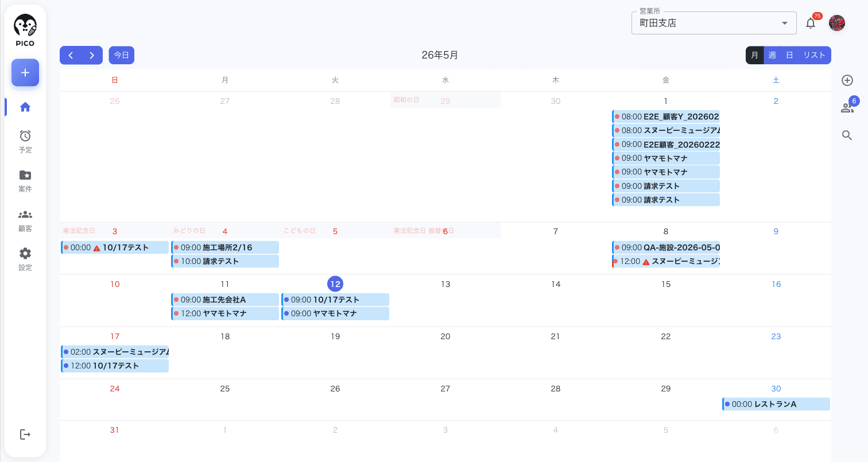Click the こどもの日 holiday label
The width and height of the screenshot is (868, 462).
300,231
